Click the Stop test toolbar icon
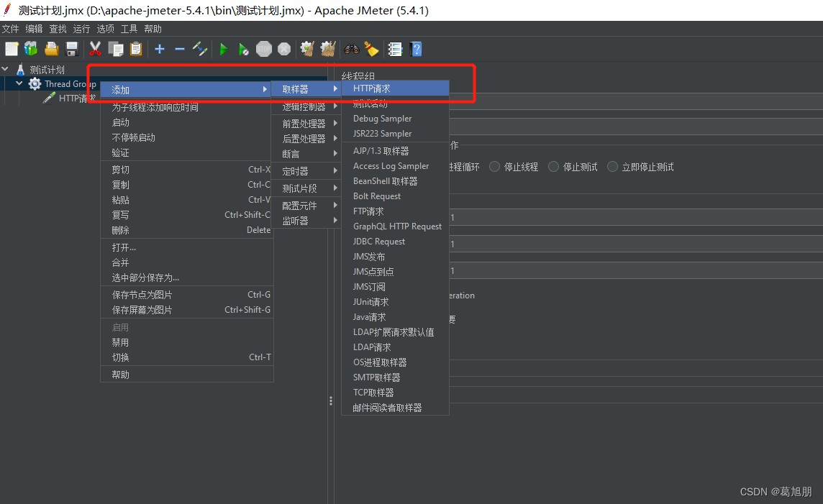 coord(263,49)
